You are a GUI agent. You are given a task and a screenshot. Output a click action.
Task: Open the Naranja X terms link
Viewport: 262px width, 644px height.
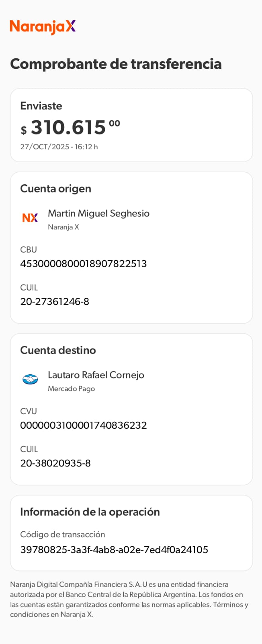point(77,614)
